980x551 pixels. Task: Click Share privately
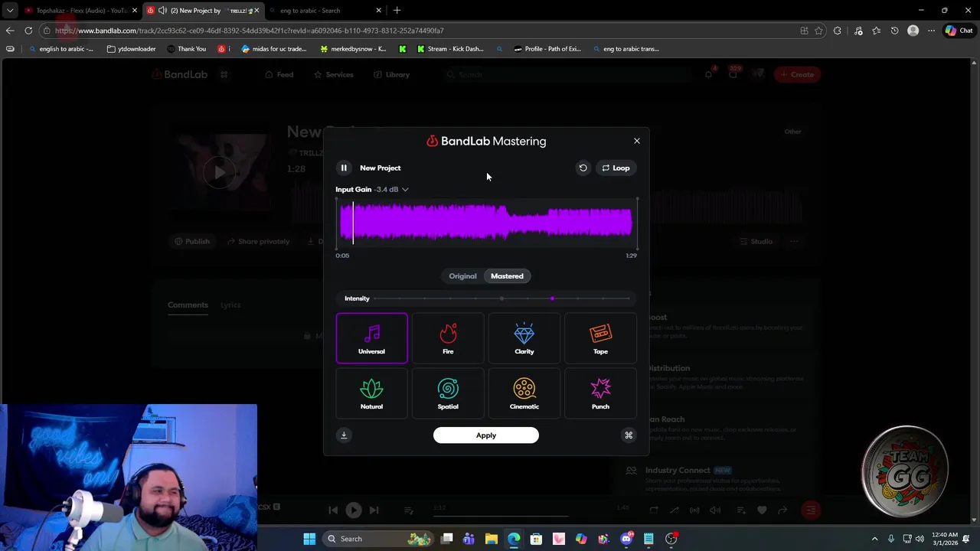coord(258,241)
